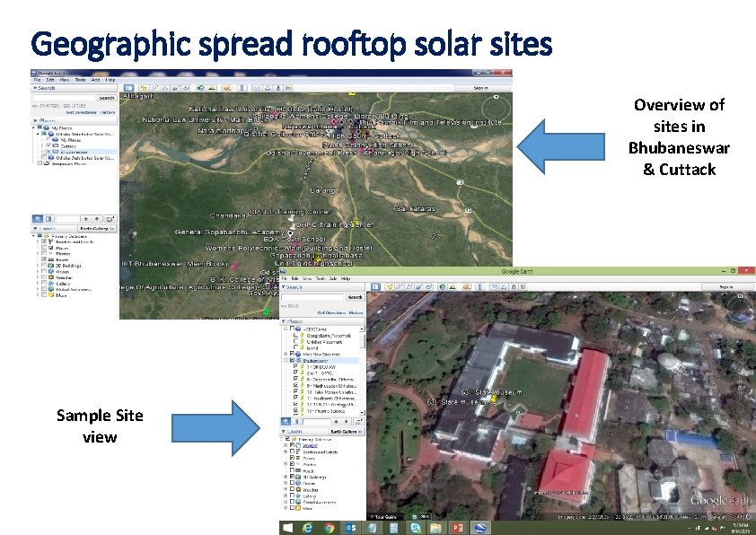Click Add Image Overlay icon in front window toolbar
This screenshot has width=756, height=535.
click(418, 286)
